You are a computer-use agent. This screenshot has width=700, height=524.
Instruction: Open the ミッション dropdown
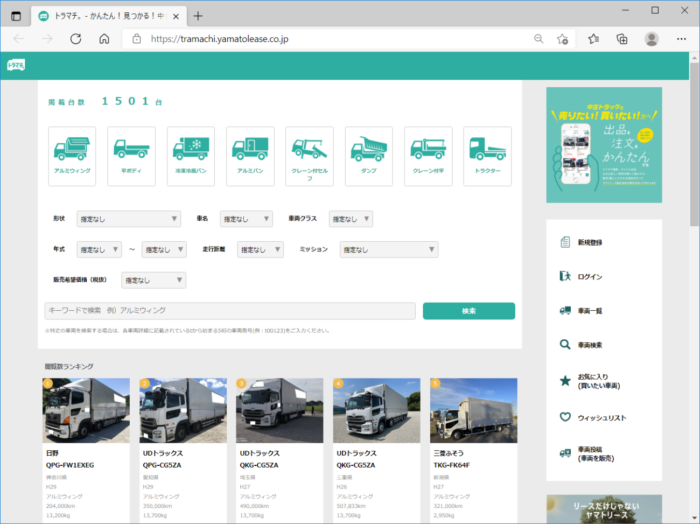[x=389, y=250]
